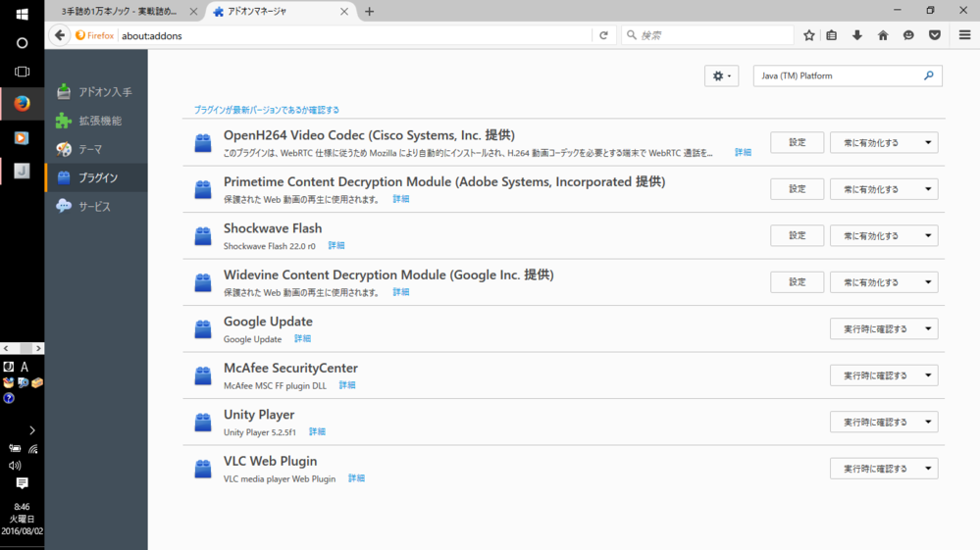This screenshot has width=980, height=550.
Task: Open Widevine Content Decryption activation dropdown
Action: [884, 282]
